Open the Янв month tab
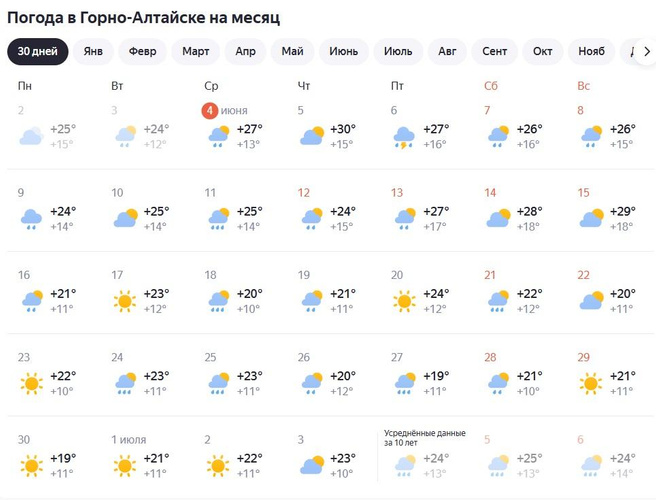656x500 pixels. click(93, 51)
